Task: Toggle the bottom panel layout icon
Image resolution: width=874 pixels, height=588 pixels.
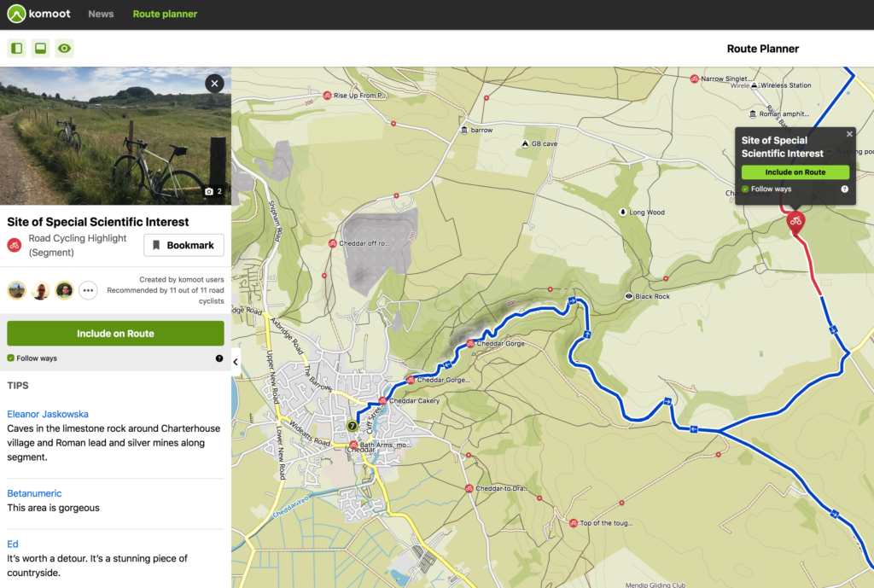Action: coord(41,49)
